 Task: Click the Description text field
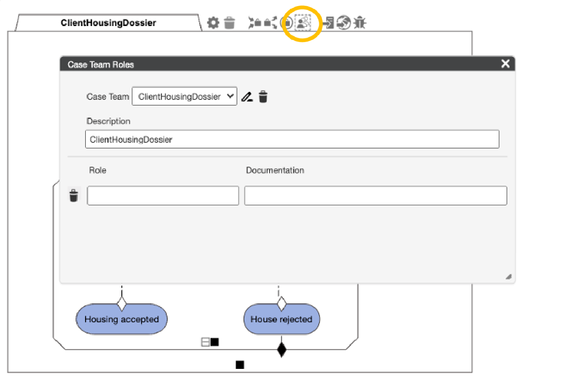tap(292, 139)
